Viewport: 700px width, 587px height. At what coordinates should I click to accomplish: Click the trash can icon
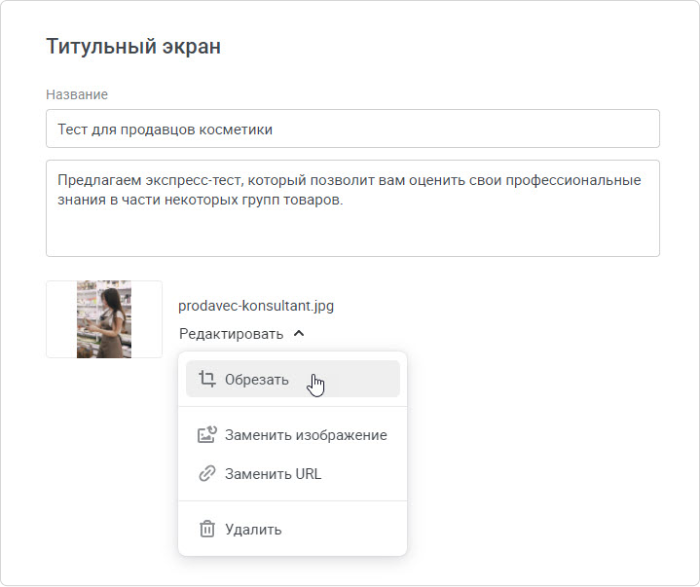tap(207, 529)
